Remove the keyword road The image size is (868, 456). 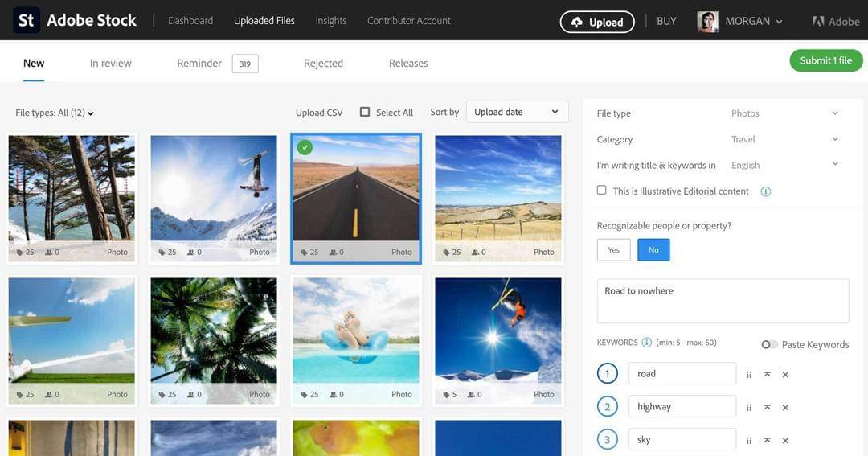tap(785, 375)
